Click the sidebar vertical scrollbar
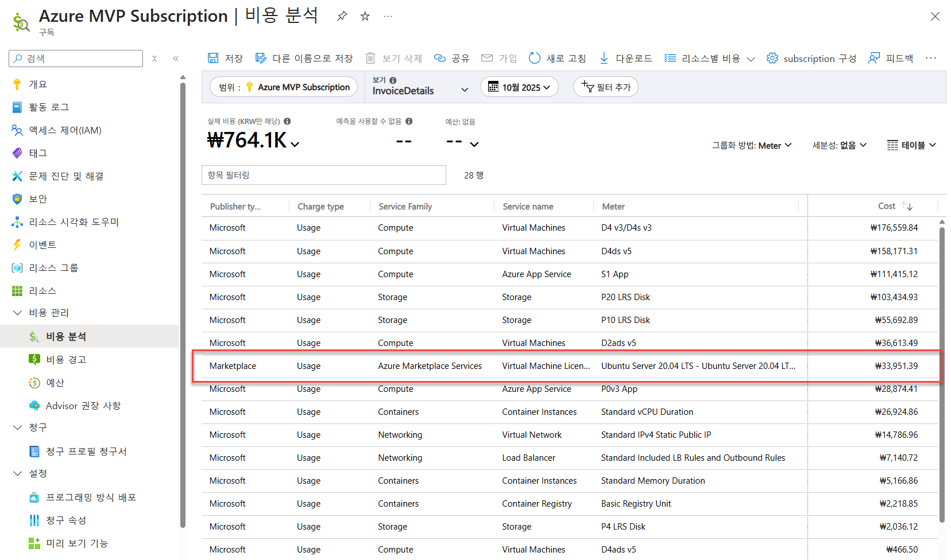Image resolution: width=951 pixels, height=560 pixels. [183, 304]
